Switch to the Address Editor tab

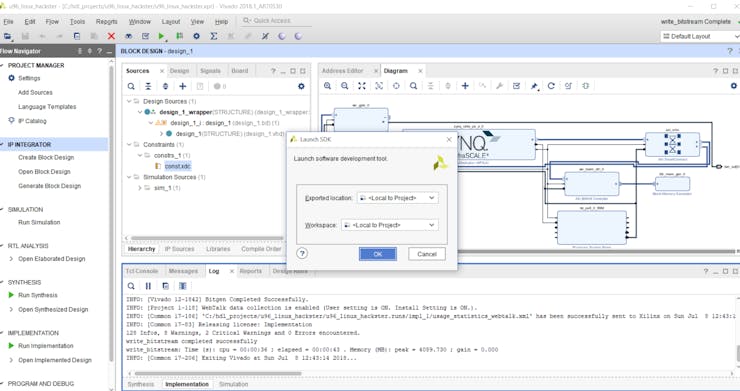tap(343, 71)
